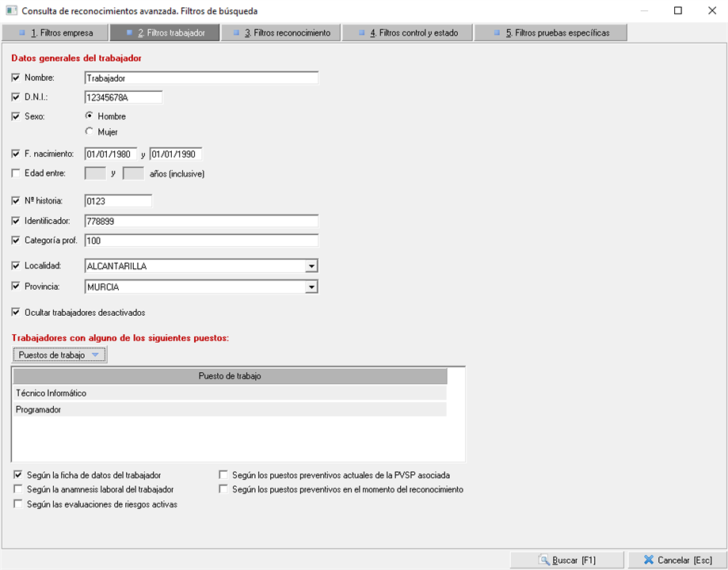Go to the Filtros control y estado tab

coord(406,32)
